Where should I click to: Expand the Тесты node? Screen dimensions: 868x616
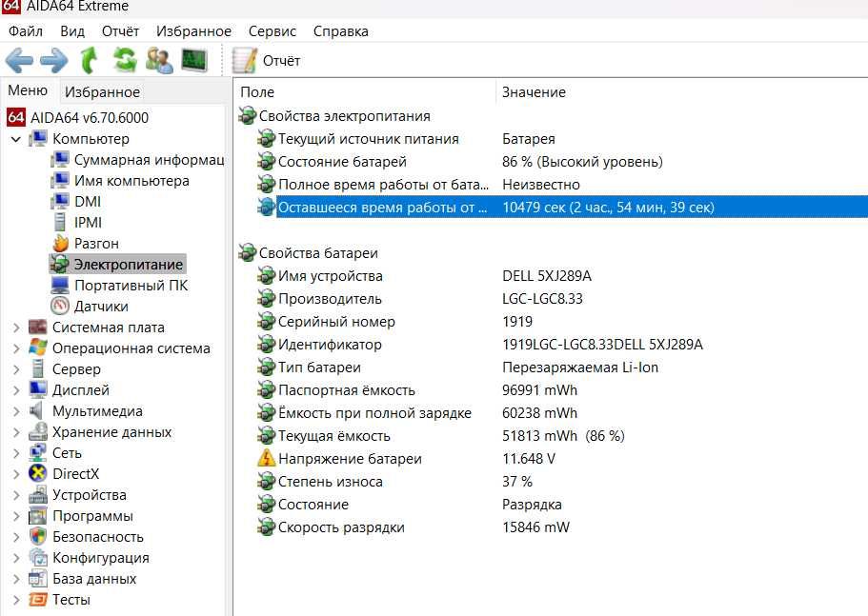coord(16,600)
